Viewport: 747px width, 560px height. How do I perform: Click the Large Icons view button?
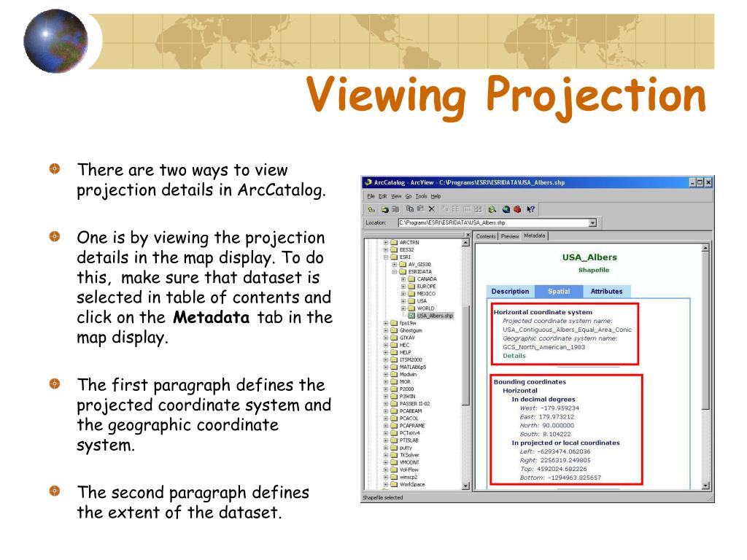pyautogui.click(x=446, y=209)
